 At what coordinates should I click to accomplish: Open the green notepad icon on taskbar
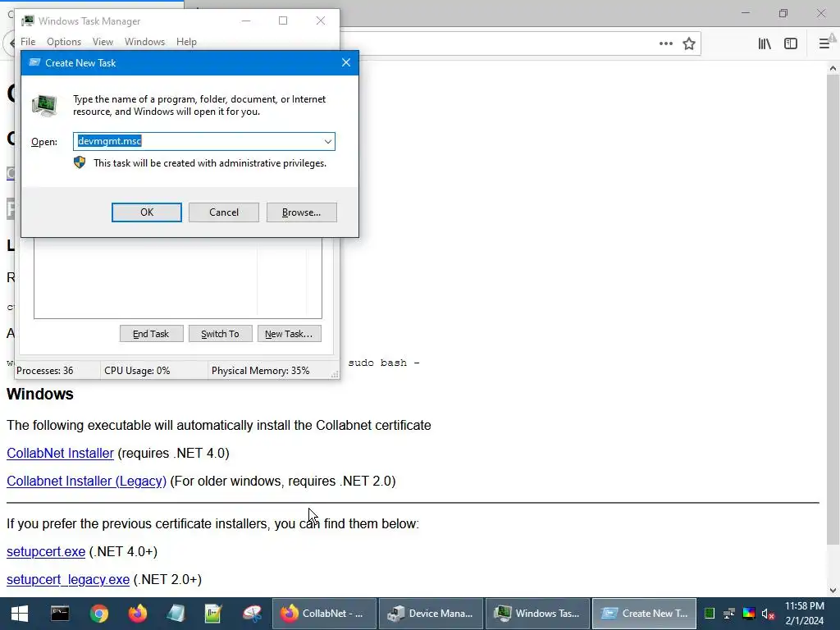pos(213,614)
